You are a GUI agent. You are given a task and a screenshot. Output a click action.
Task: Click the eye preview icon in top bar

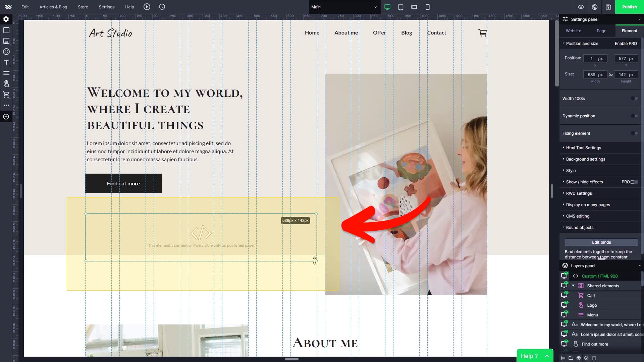click(581, 7)
